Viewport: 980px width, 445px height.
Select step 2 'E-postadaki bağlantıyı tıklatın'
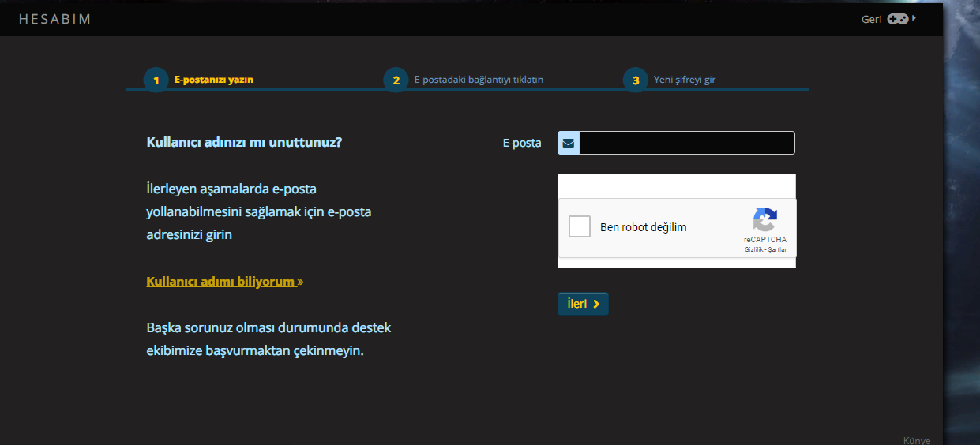[x=464, y=80]
